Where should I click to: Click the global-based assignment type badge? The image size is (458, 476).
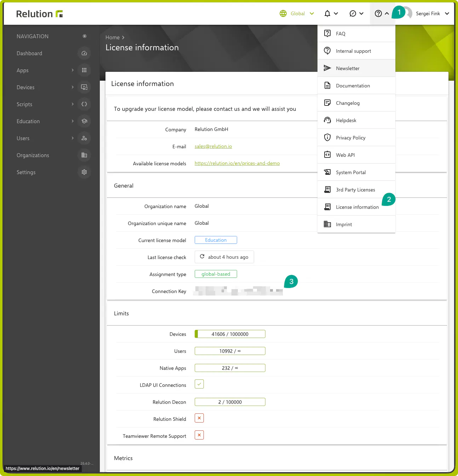[216, 274]
